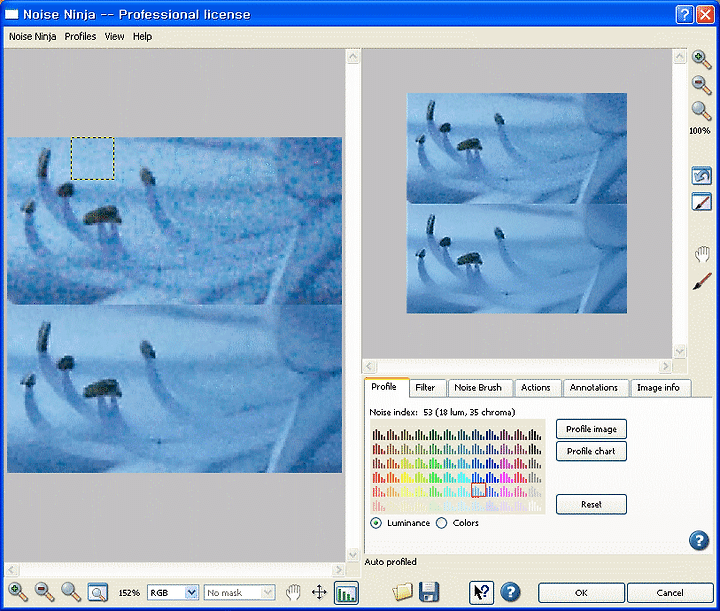Zoom in on the preview pane
The width and height of the screenshot is (720, 611).
click(701, 59)
